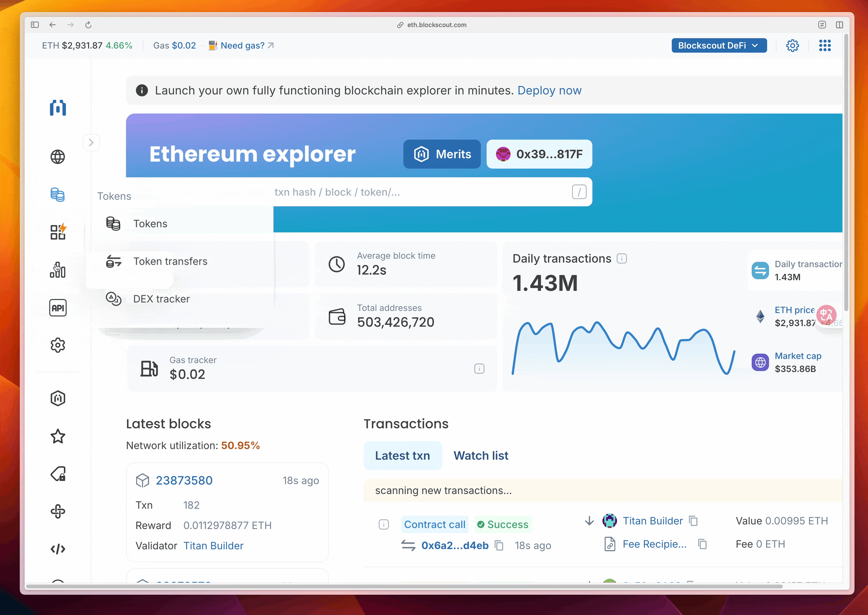Open the Other settings gear in sidebar
Screen dimensions: 868x615
(x=58, y=345)
